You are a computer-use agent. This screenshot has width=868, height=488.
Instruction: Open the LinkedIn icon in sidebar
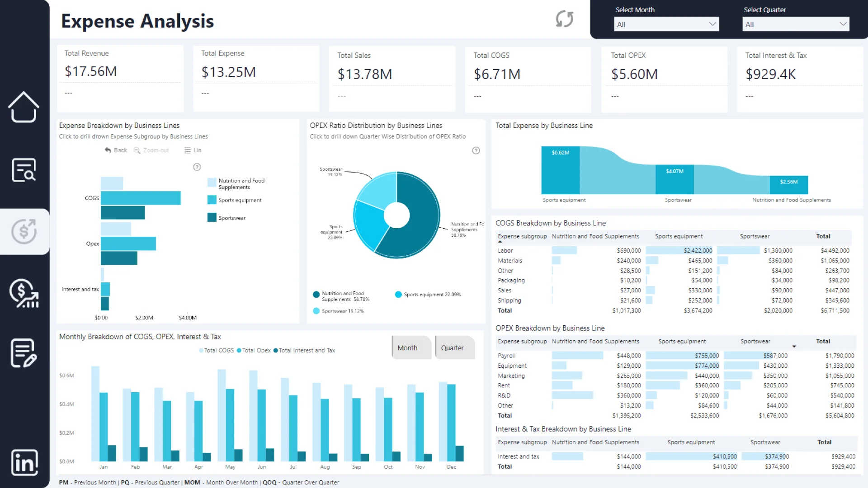click(24, 462)
